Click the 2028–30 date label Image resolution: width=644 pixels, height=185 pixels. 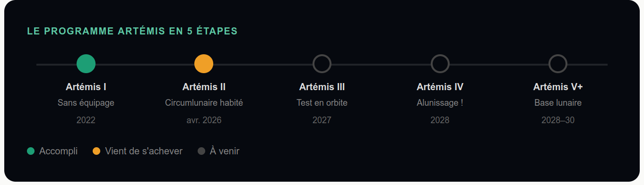pyautogui.click(x=558, y=120)
